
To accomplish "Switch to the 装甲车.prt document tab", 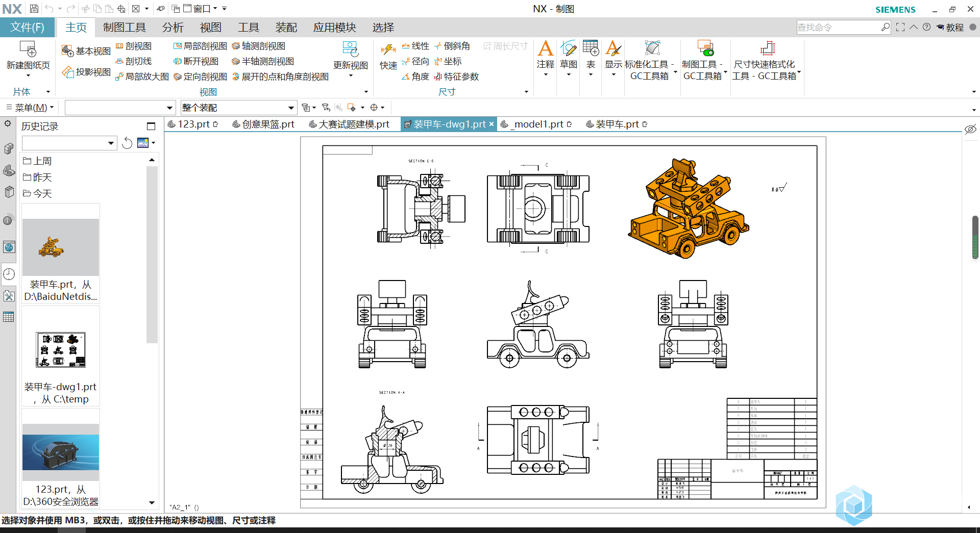I will [x=617, y=124].
